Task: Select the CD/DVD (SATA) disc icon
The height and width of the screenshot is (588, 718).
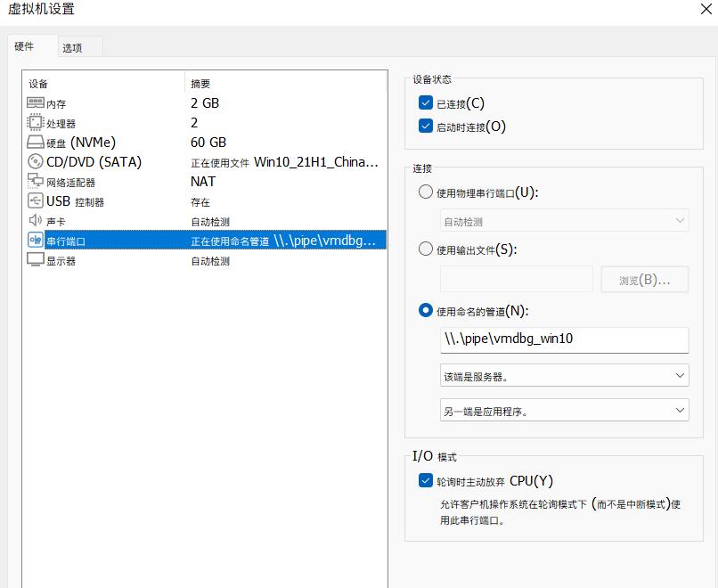Action: pos(36,161)
